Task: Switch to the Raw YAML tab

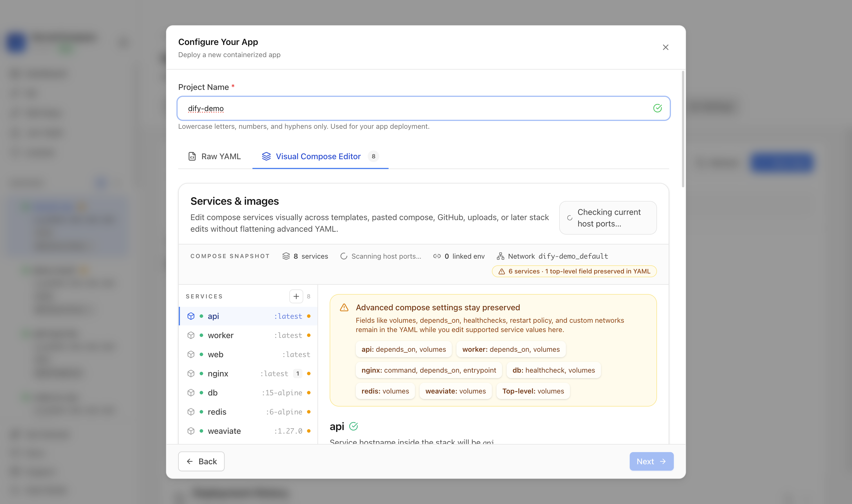Action: (x=215, y=156)
